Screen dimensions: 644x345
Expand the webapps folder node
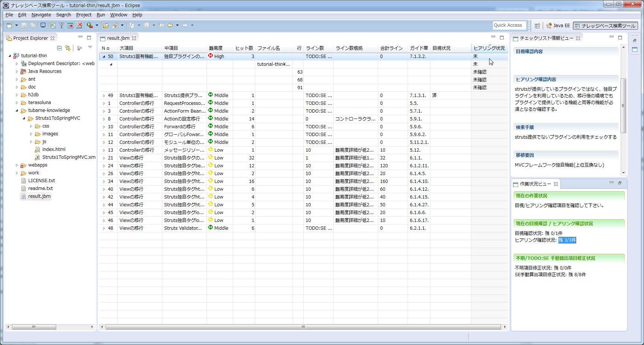click(x=17, y=165)
